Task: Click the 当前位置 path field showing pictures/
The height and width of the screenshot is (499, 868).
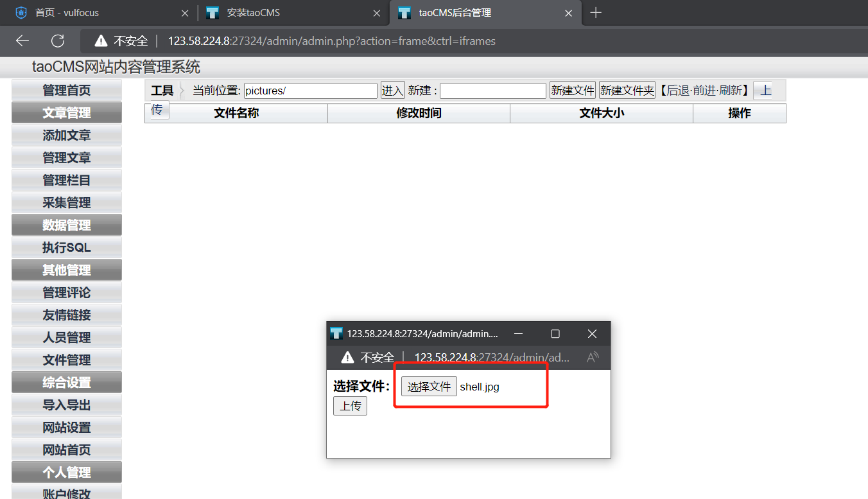Action: coord(311,91)
